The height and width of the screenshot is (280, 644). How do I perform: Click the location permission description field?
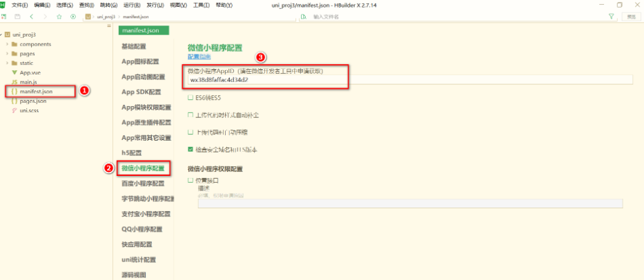point(410,203)
